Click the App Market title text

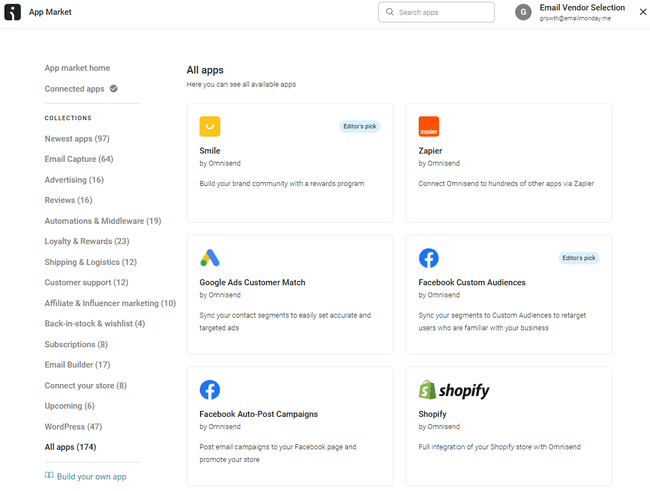tap(50, 12)
